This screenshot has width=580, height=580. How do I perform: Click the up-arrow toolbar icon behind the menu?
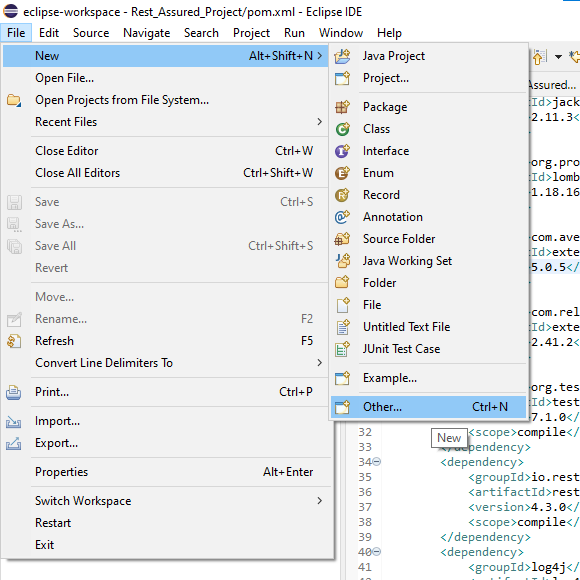(x=539, y=57)
